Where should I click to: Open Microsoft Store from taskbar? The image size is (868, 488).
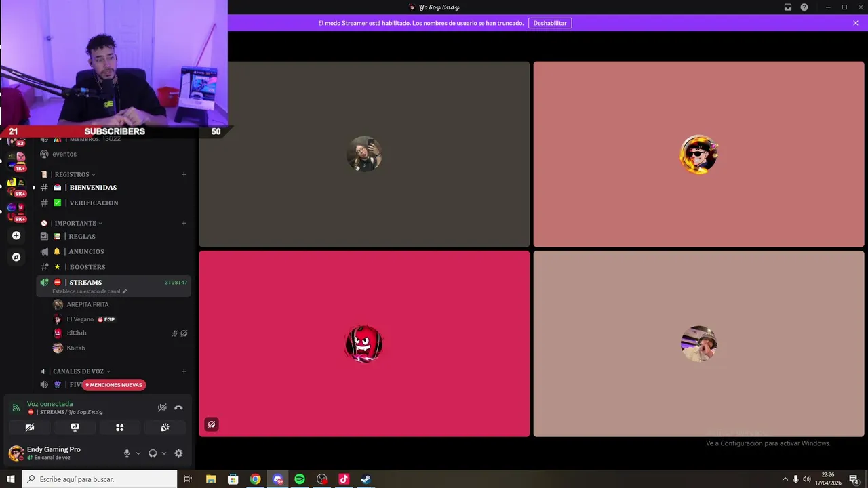(x=233, y=479)
